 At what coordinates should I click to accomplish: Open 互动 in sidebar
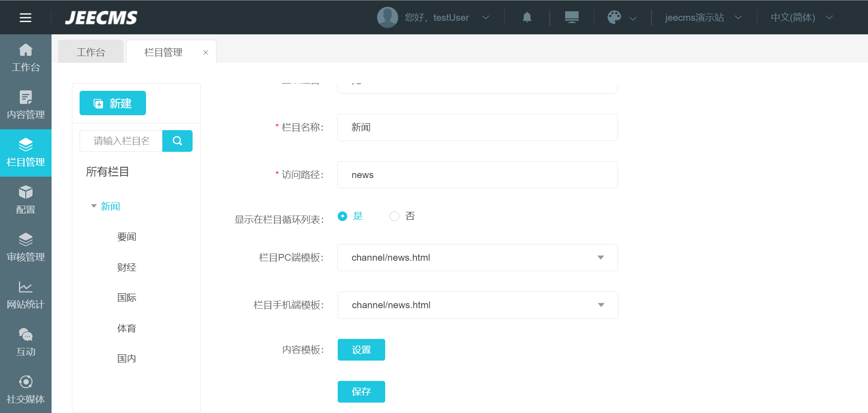tap(26, 343)
